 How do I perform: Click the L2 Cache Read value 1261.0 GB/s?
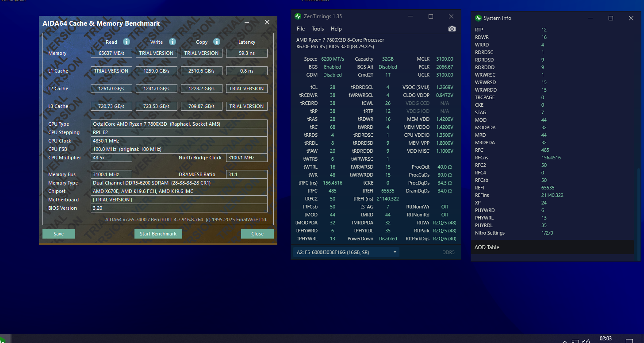pos(111,89)
